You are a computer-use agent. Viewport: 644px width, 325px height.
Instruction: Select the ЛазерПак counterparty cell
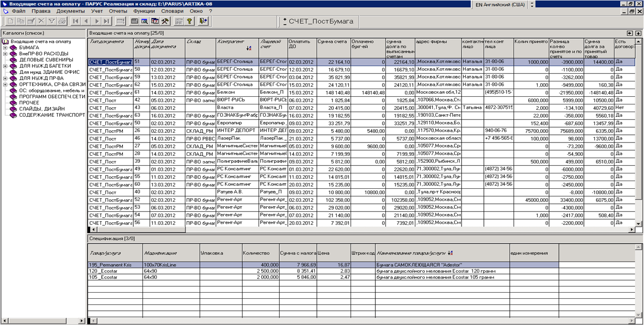click(x=237, y=138)
